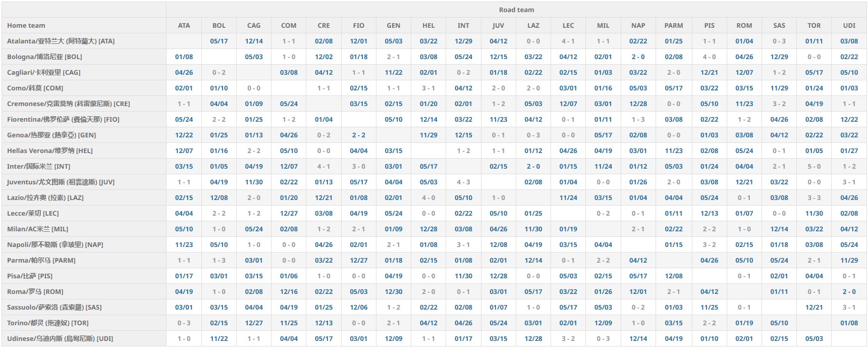
Task: Open Pisa home fixture against Bologna on 03/01
Action: (x=219, y=276)
